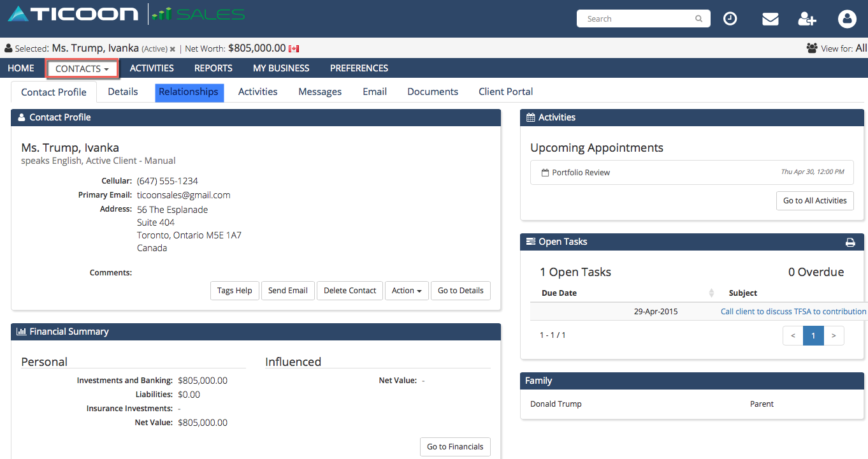Switch to the Details tab

(x=123, y=92)
